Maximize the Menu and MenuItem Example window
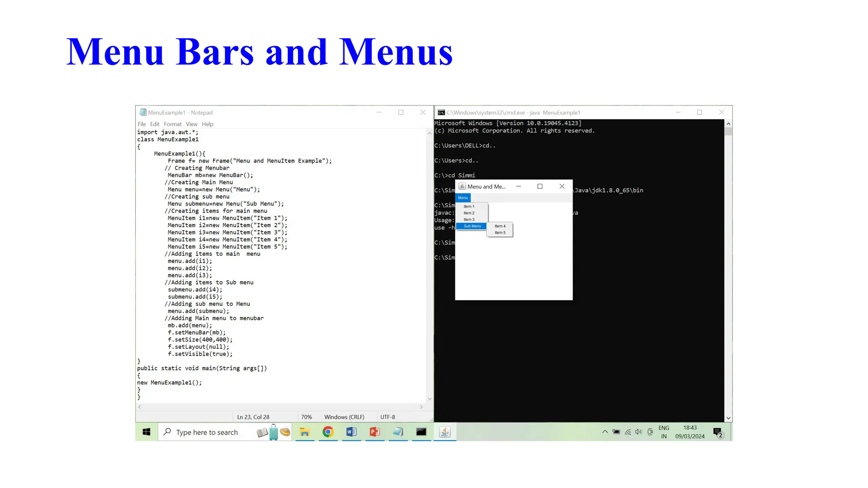868x488 pixels. point(540,186)
